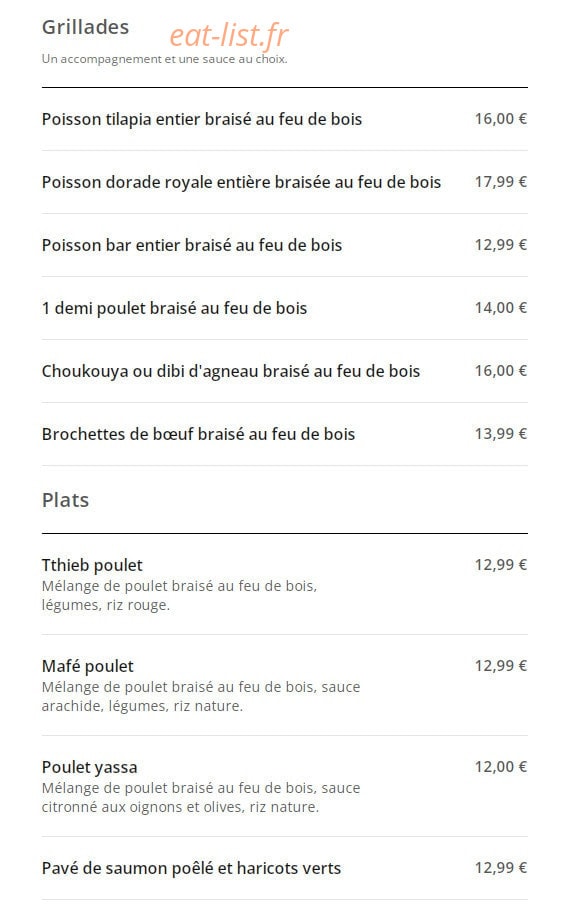Select Poisson tilapia entier braisé item
Image resolution: width=566 pixels, height=911 pixels.
click(x=202, y=119)
